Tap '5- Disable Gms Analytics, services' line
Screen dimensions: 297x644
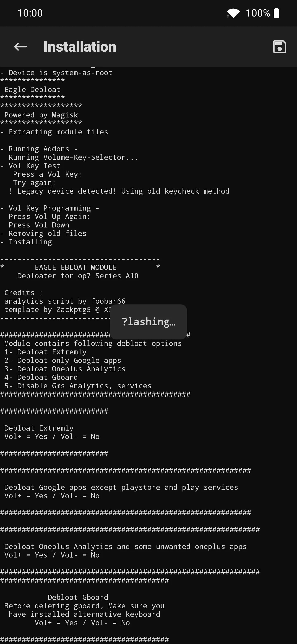pos(78,386)
